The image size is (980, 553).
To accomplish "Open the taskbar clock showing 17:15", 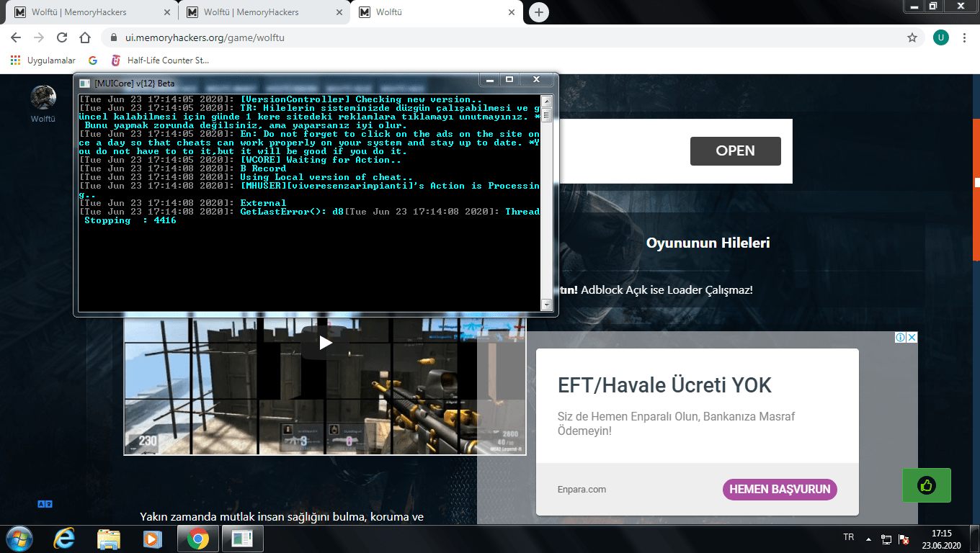I will pyautogui.click(x=942, y=539).
